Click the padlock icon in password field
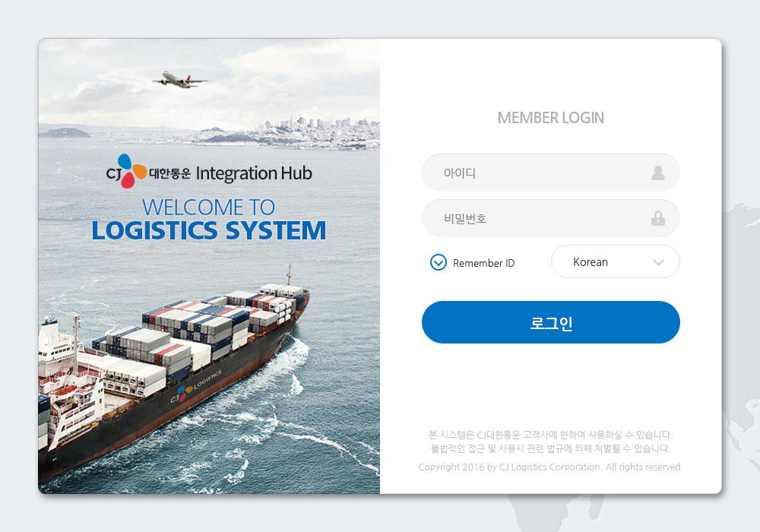 (657, 218)
